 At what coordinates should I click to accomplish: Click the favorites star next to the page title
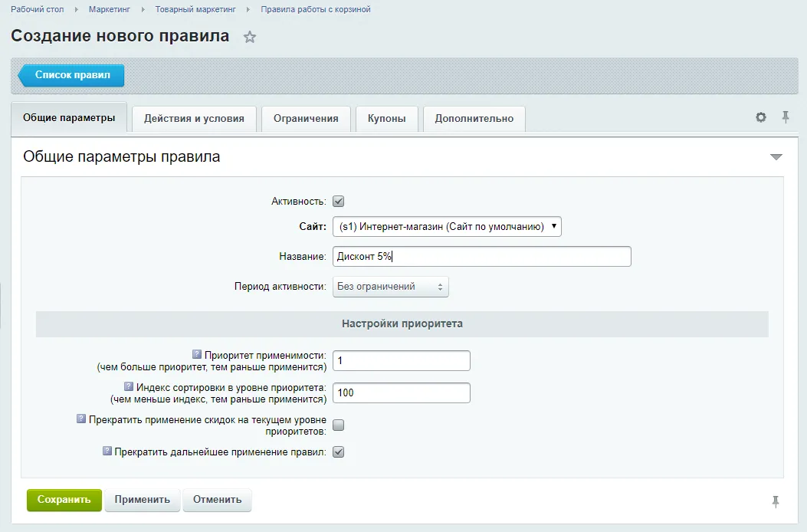click(250, 35)
